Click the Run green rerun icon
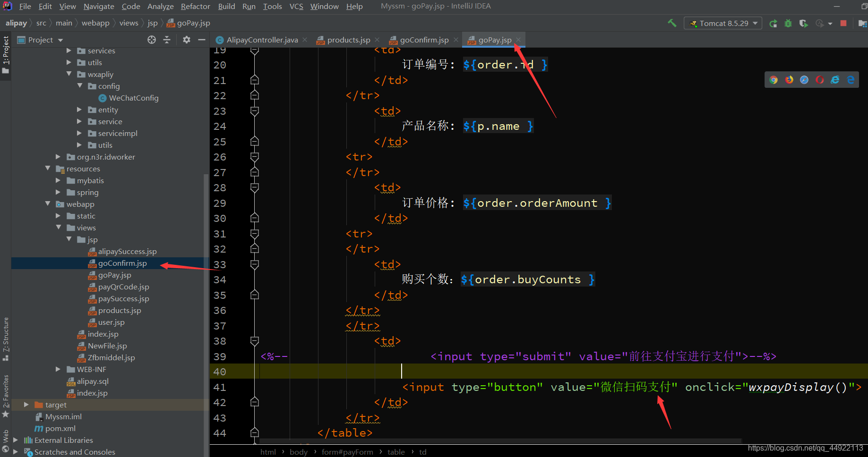868x457 pixels. pos(773,23)
